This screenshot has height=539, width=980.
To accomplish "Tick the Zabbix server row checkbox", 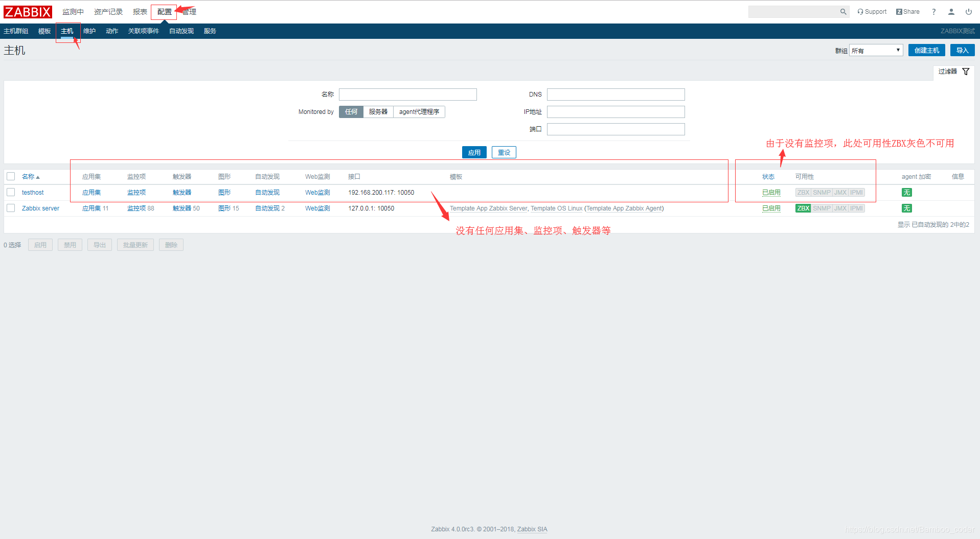I will (11, 208).
